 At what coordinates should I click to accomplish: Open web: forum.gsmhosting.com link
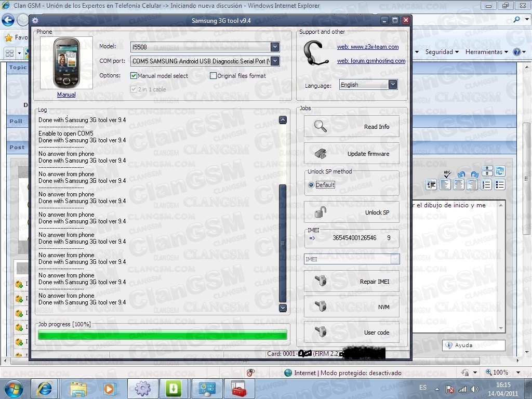pyautogui.click(x=371, y=61)
